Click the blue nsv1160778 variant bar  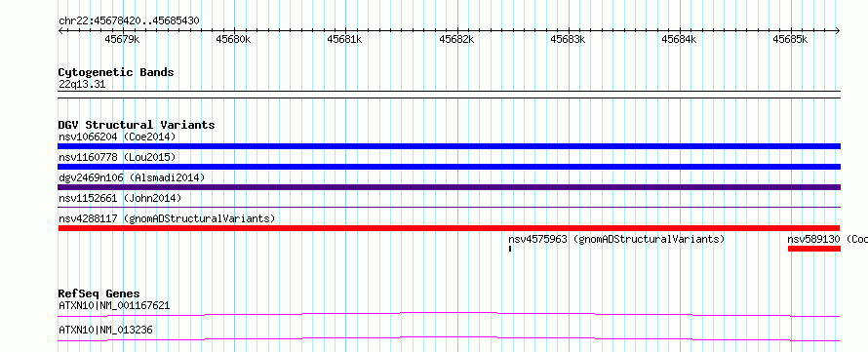[x=449, y=167]
